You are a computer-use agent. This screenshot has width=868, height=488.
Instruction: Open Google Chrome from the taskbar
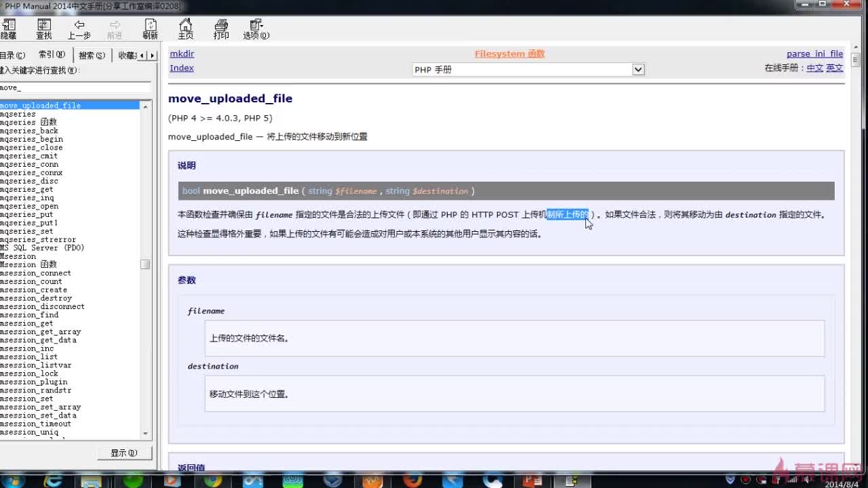tap(213, 481)
